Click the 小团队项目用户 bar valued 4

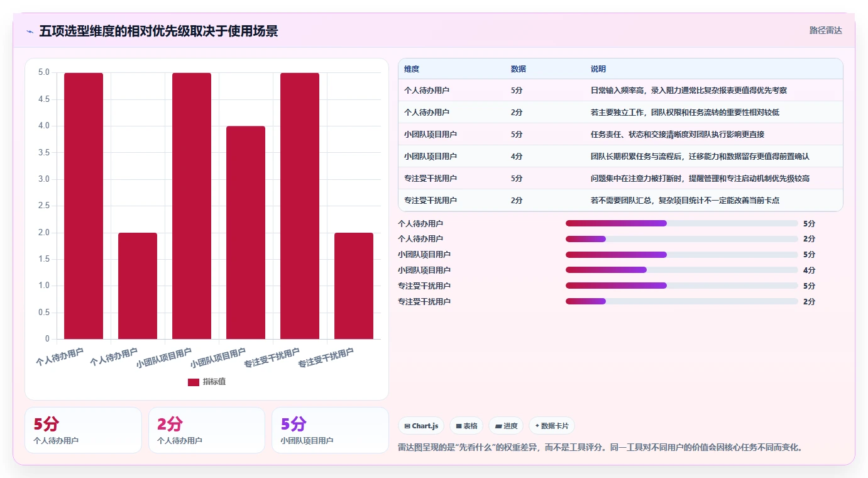coord(246,233)
